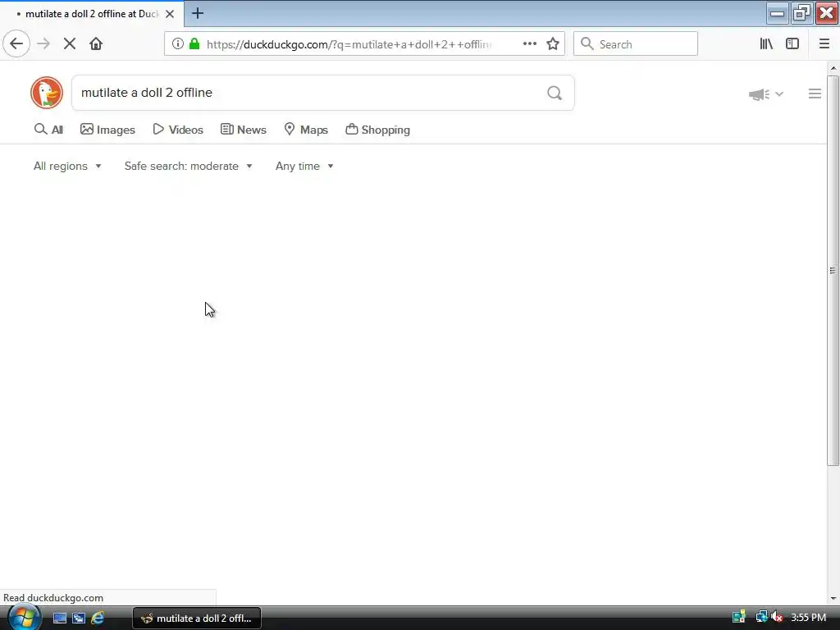Viewport: 840px width, 630px height.
Task: Open page actions three-dot menu
Action: click(x=530, y=44)
